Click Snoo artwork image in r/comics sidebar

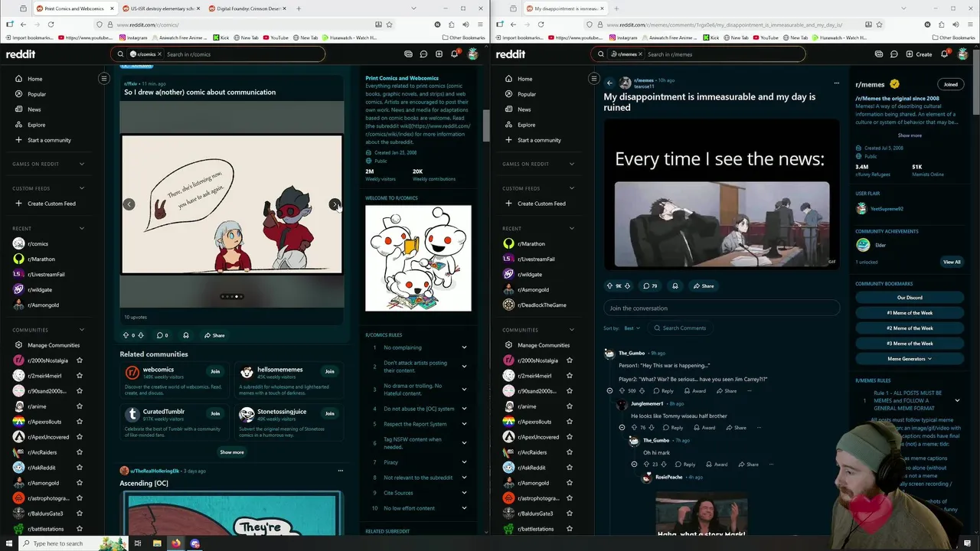418,258
